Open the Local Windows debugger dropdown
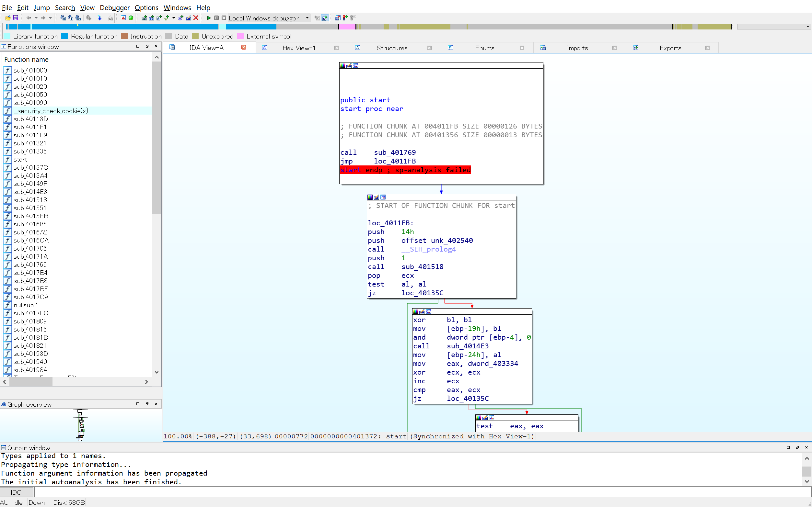This screenshot has height=507, width=812. (307, 18)
